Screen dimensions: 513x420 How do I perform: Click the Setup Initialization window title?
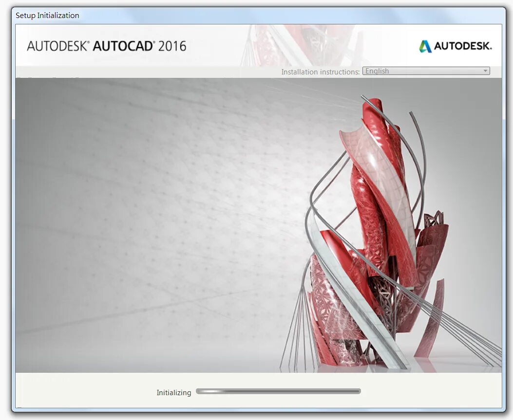(47, 16)
